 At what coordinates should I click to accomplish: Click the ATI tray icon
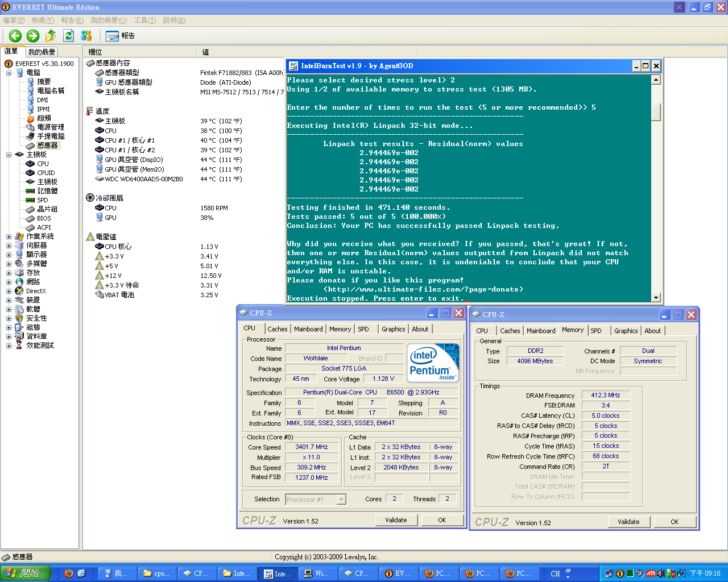pyautogui.click(x=651, y=573)
